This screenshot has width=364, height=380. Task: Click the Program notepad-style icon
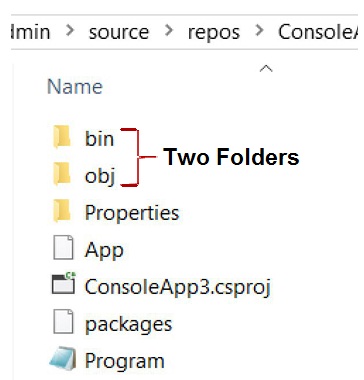click(63, 359)
